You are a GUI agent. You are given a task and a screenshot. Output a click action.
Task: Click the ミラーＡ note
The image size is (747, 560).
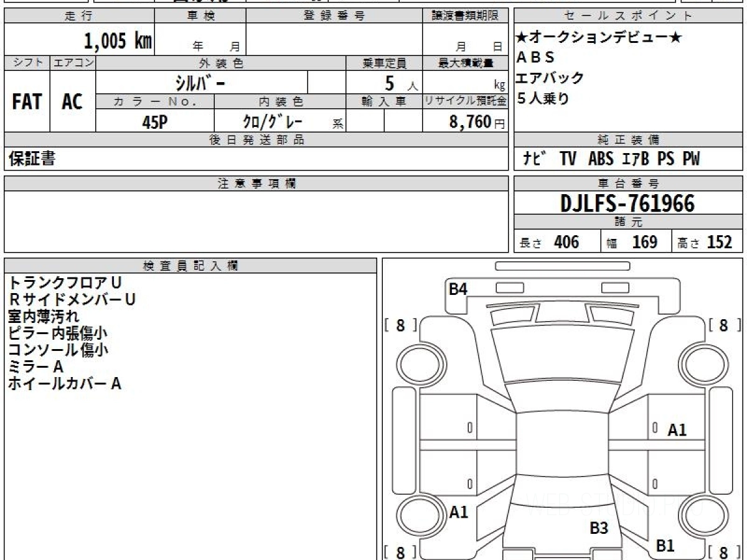click(36, 367)
